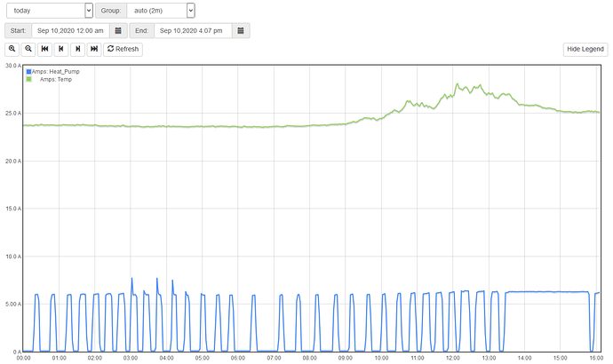
Task: Click the 03:00 x-axis time label
Action: (x=131, y=358)
